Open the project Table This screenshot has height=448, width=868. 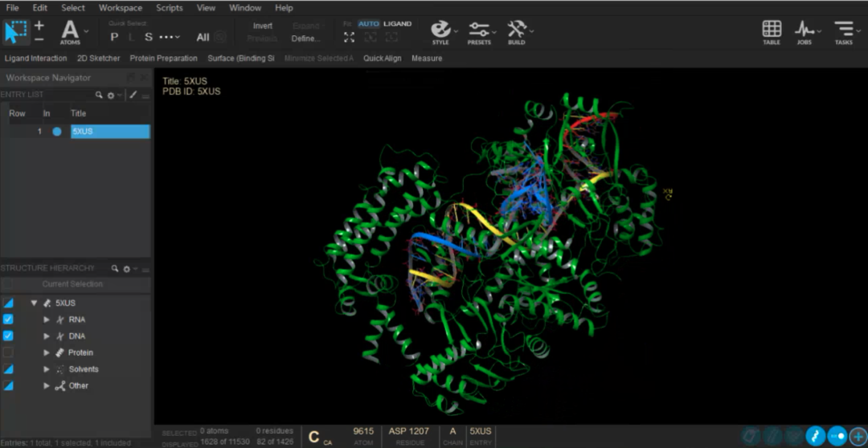click(772, 31)
